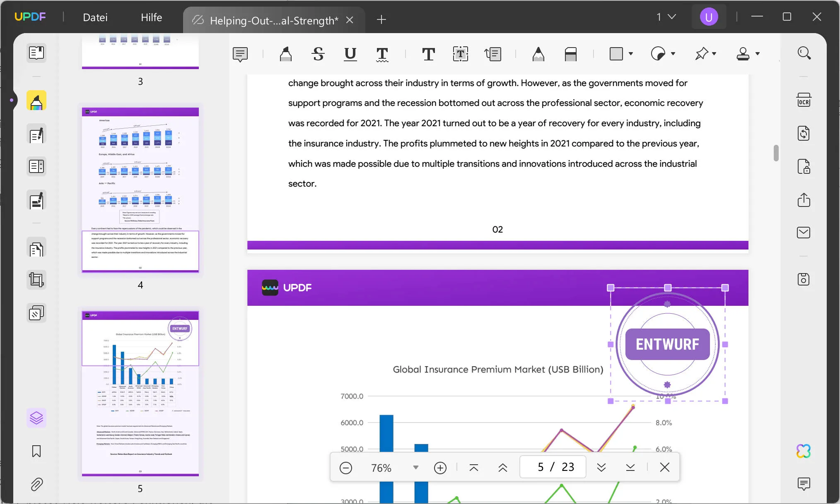Zoom in with the plus button
Screen dimensions: 840x504
tap(440, 468)
